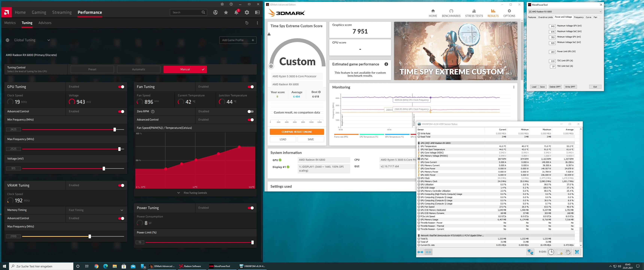This screenshot has height=270, width=644.
Task: Enable the Zero RPM switch
Action: click(250, 111)
